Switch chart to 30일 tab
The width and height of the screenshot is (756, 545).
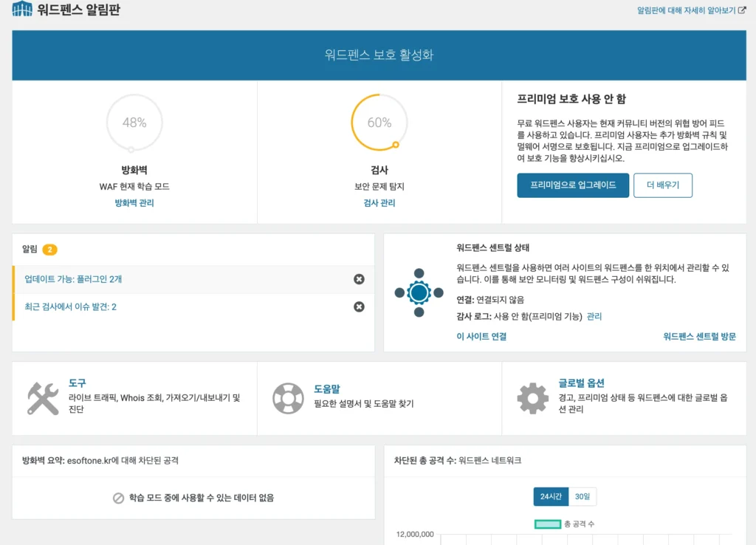pos(583,497)
